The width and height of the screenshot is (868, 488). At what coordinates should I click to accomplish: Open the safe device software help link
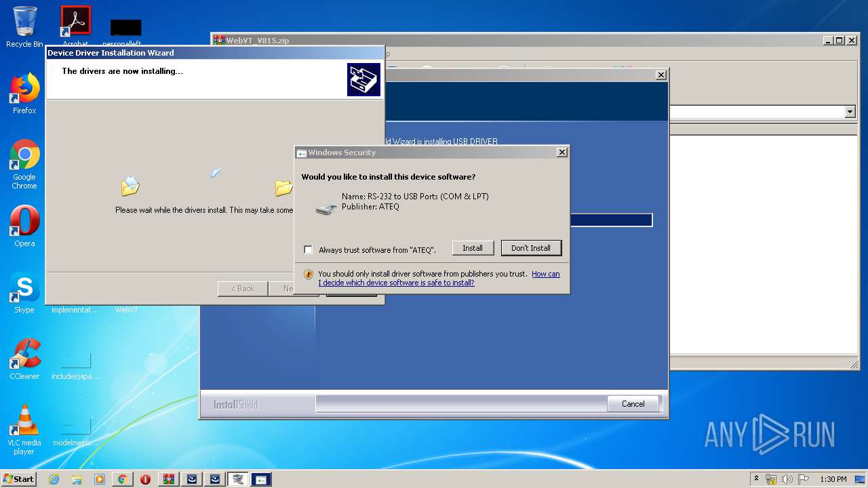click(439, 279)
